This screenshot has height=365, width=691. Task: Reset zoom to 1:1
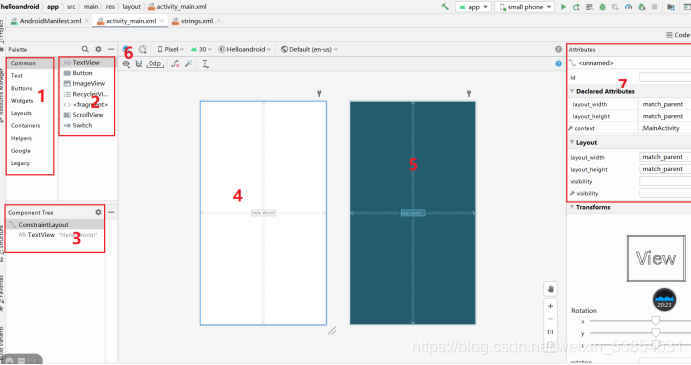(x=550, y=332)
